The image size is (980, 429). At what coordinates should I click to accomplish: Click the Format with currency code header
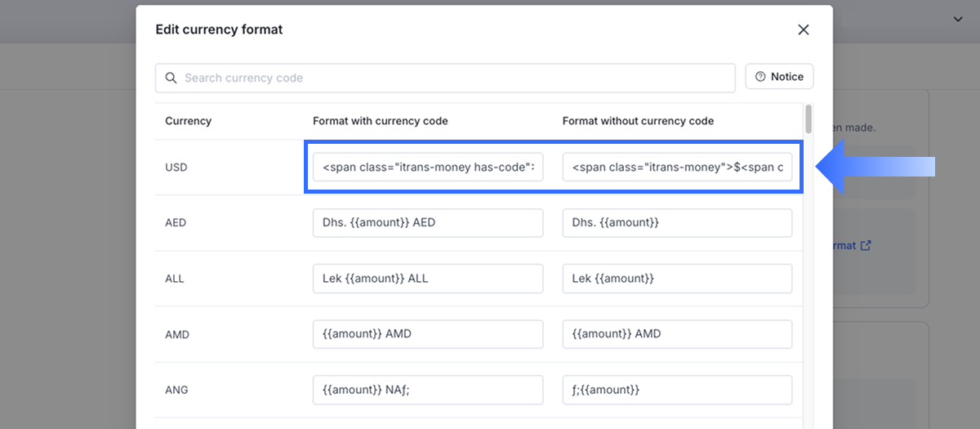coord(380,121)
